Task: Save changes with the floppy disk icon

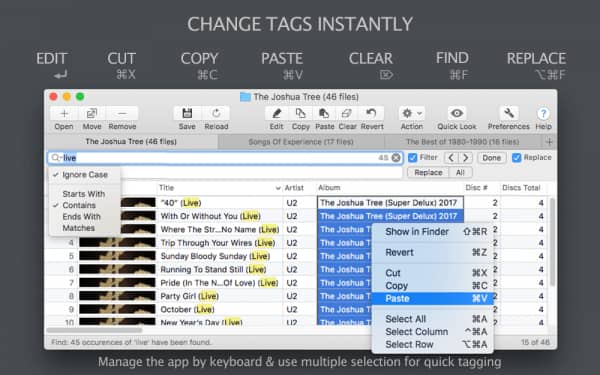Action: click(187, 113)
